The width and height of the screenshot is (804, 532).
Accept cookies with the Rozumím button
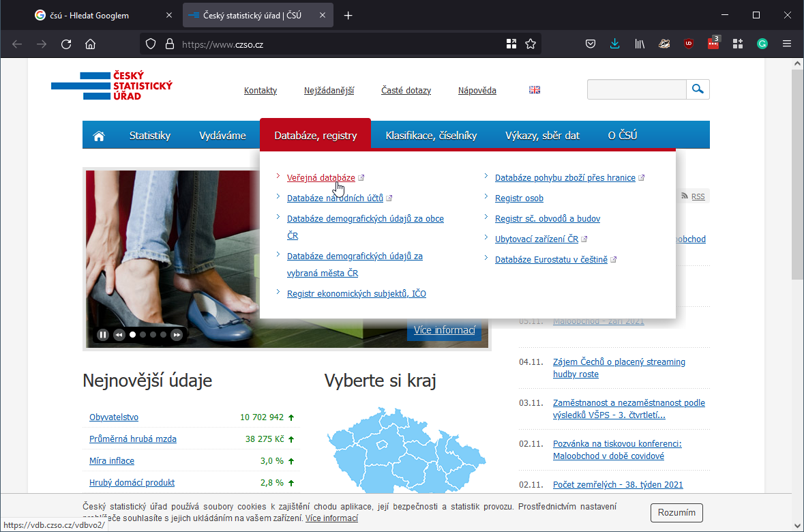pyautogui.click(x=676, y=512)
